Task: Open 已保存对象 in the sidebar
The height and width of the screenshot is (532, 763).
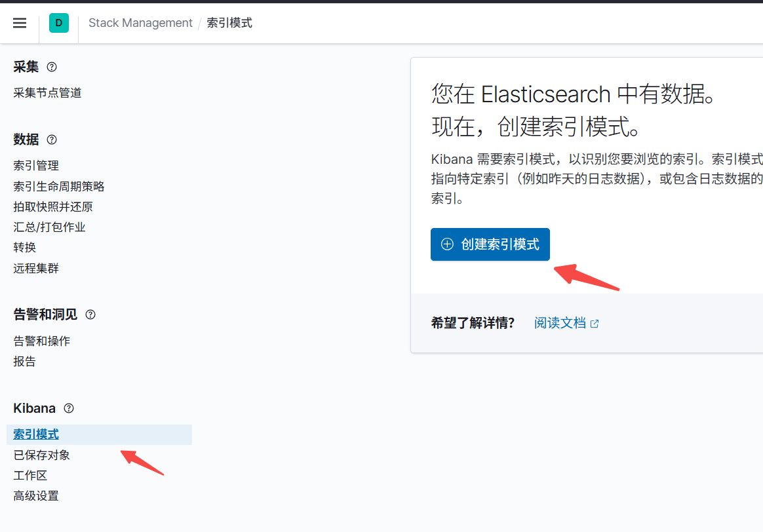Action: (42, 455)
